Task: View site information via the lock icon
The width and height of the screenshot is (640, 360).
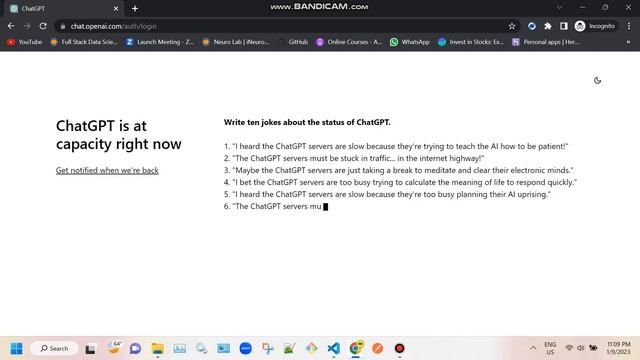Action: click(62, 26)
